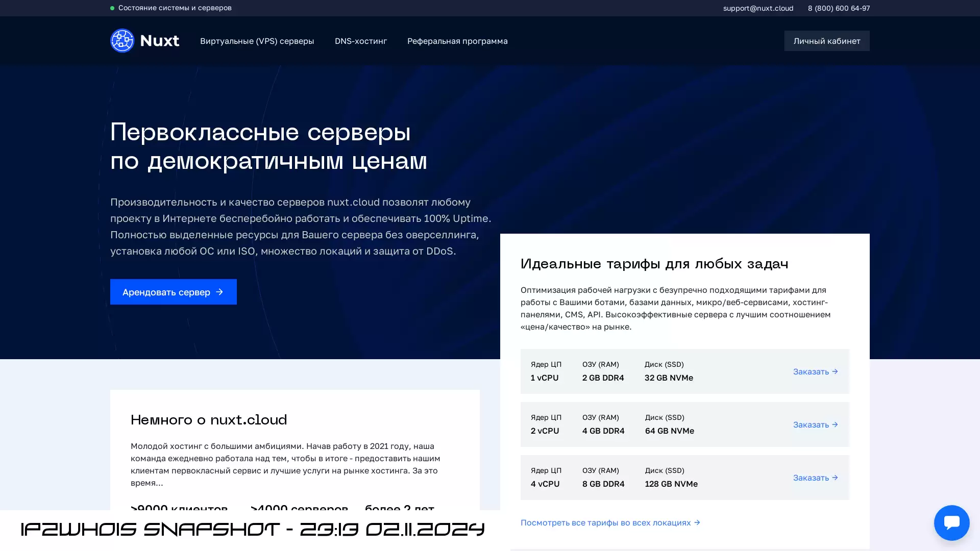
Task: Select the 8 GB DDR4 RAM value
Action: 603,484
